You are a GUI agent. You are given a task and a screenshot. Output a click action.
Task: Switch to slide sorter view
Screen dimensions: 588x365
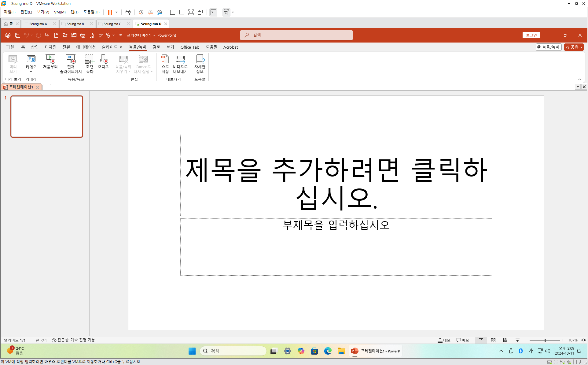[x=493, y=340]
